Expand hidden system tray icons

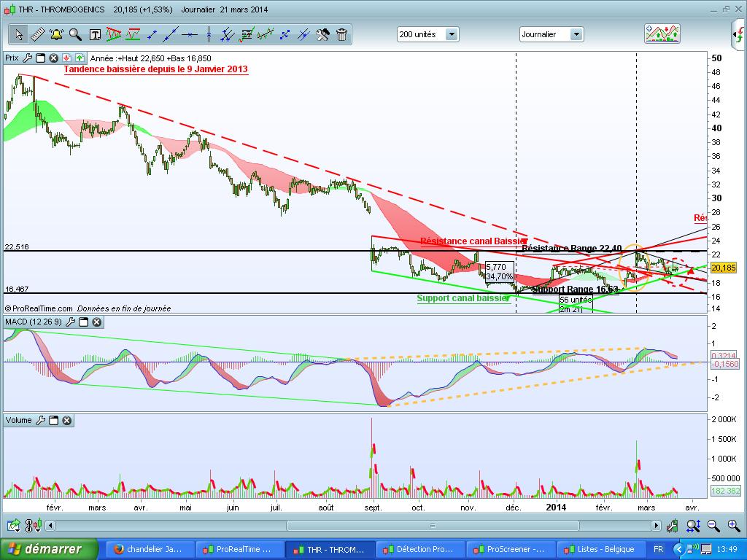(679, 550)
